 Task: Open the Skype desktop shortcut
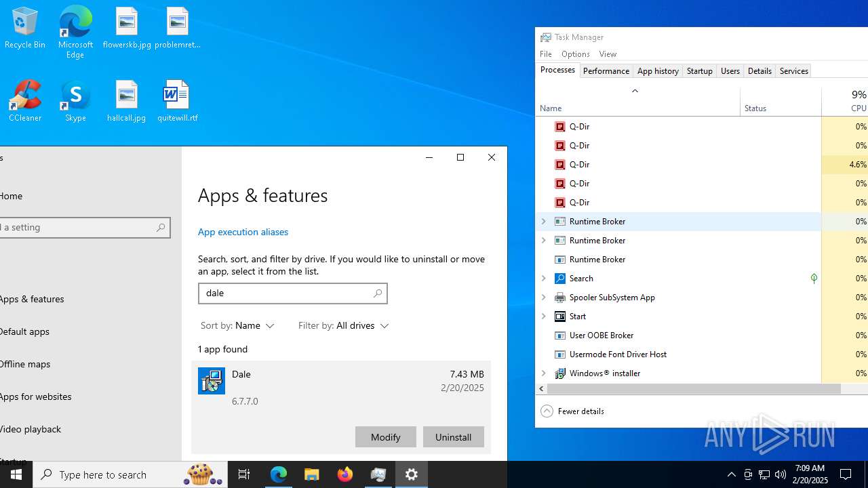point(75,101)
